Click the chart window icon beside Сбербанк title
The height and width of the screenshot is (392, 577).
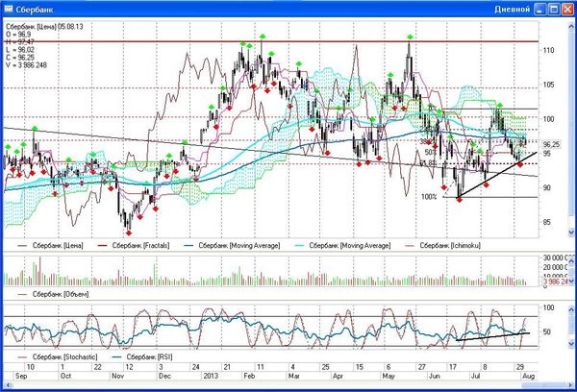(9, 9)
